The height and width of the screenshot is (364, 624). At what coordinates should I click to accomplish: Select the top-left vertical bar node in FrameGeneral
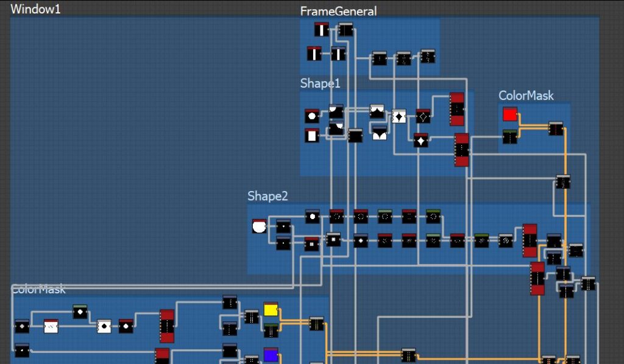tap(322, 29)
